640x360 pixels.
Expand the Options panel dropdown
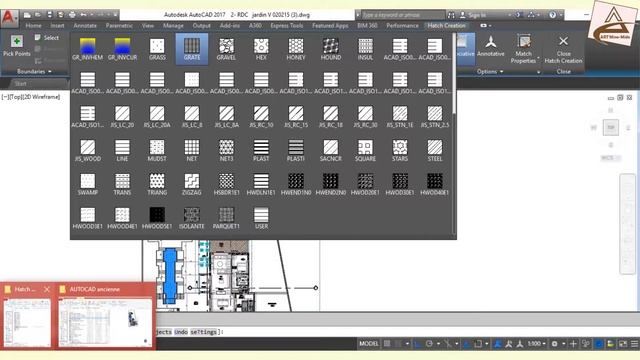(x=490, y=71)
